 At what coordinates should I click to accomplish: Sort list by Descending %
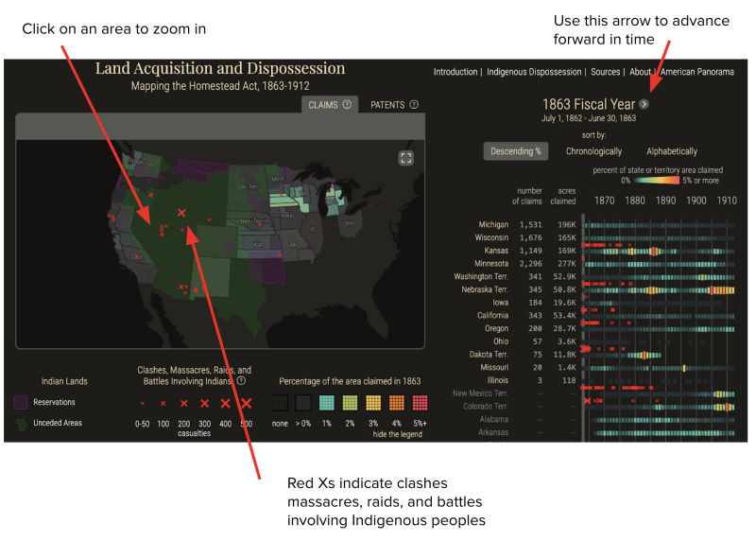[515, 151]
